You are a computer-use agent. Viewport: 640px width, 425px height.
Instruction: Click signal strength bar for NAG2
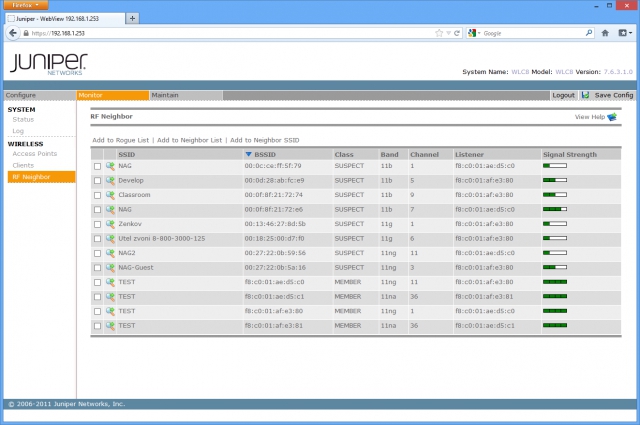click(555, 253)
